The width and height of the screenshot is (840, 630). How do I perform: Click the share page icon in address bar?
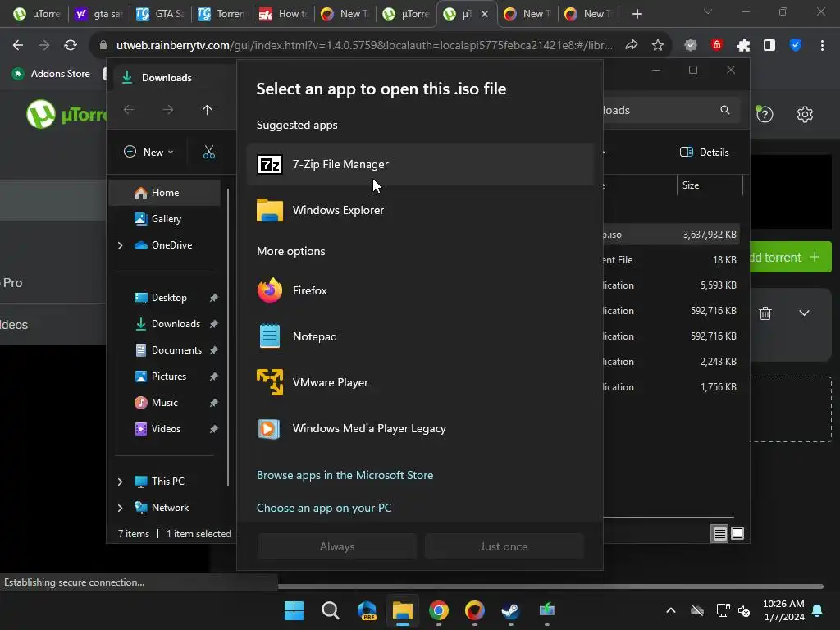631,46
